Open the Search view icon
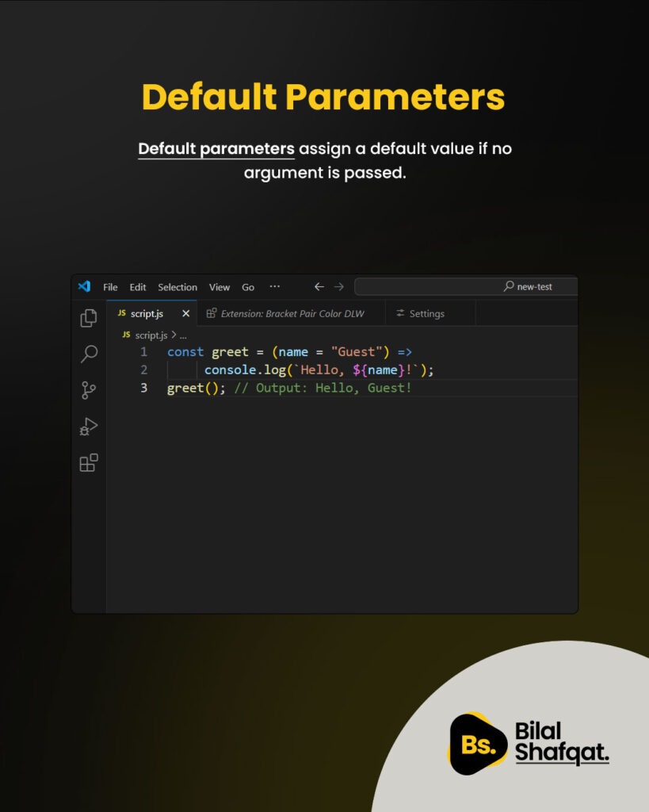The image size is (649, 812). [x=89, y=354]
